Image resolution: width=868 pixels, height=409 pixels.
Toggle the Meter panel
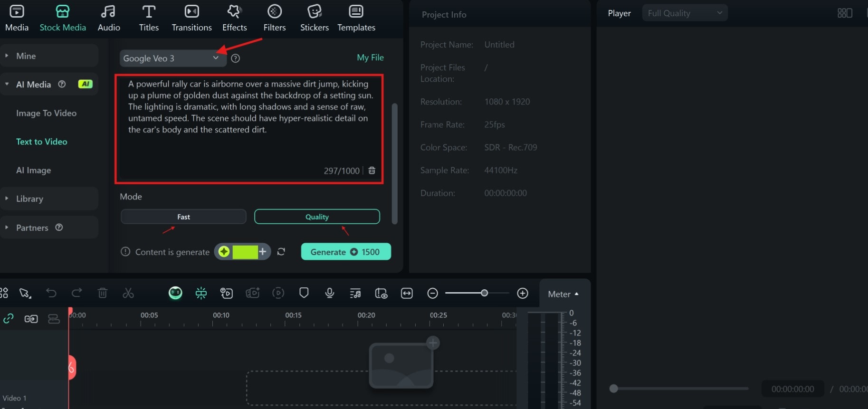point(563,294)
